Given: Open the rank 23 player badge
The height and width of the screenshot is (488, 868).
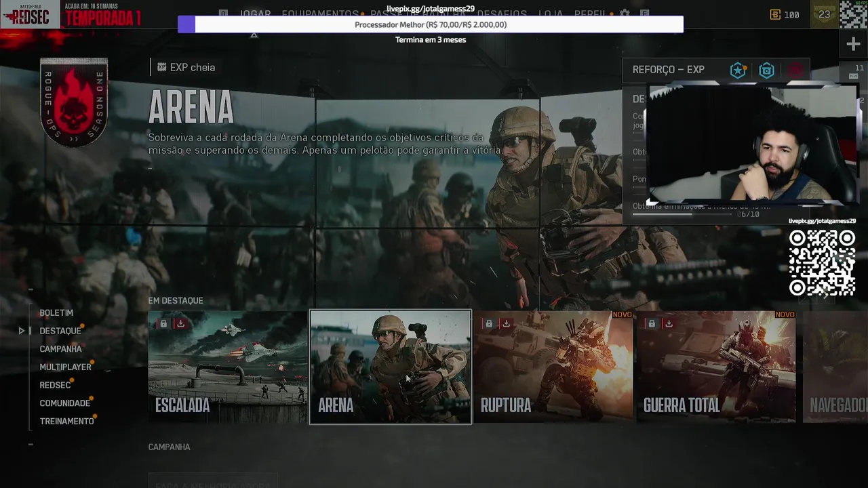Looking at the screenshot, I should 824,14.
